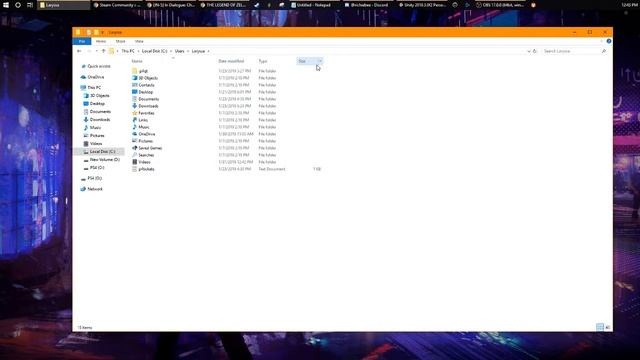Click the Search box field
This screenshot has height=360, width=640.
pos(575,51)
